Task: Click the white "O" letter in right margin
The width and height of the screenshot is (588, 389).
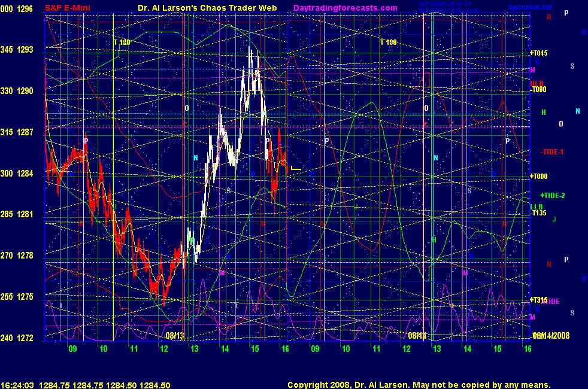Action: coord(561,124)
